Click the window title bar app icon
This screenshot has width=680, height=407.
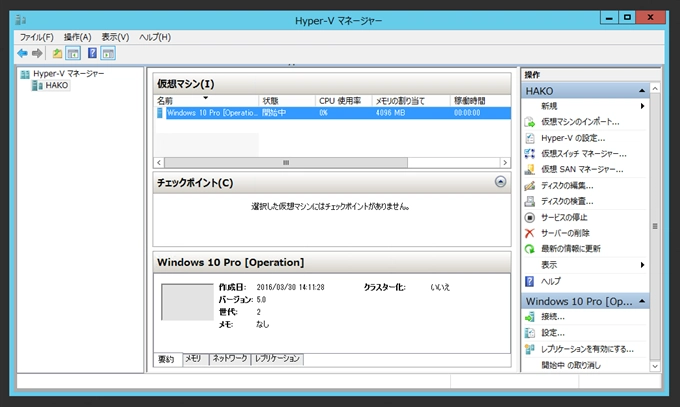coord(20,20)
